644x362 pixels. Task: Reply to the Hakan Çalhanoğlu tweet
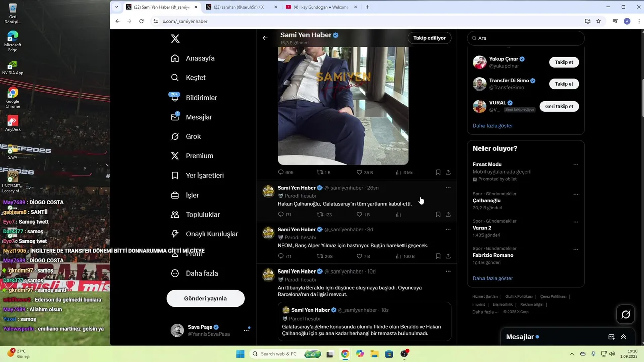[x=285, y=214]
